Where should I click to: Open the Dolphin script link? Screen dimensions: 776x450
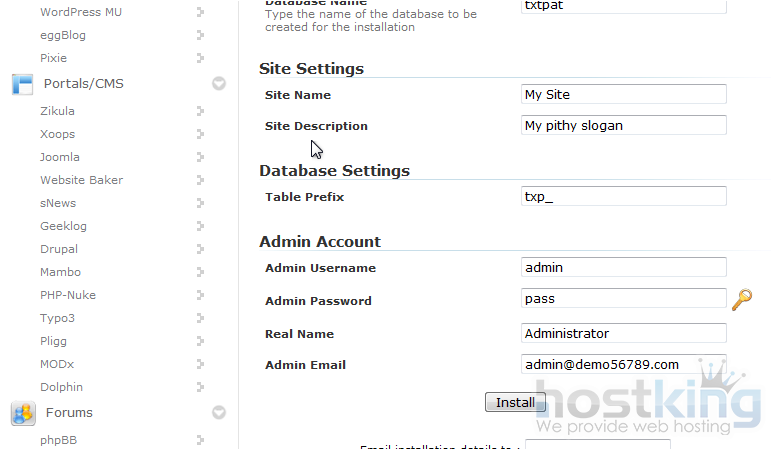pyautogui.click(x=61, y=387)
